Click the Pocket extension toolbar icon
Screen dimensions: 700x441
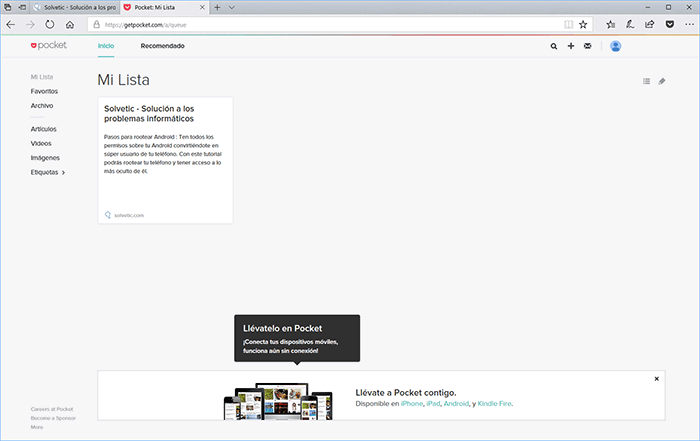670,25
